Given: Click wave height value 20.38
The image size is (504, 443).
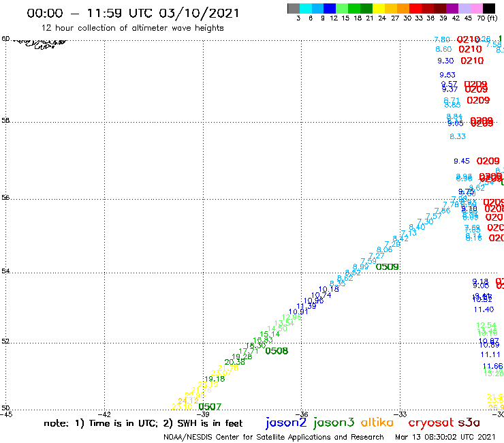Looking at the screenshot, I should (x=235, y=363).
